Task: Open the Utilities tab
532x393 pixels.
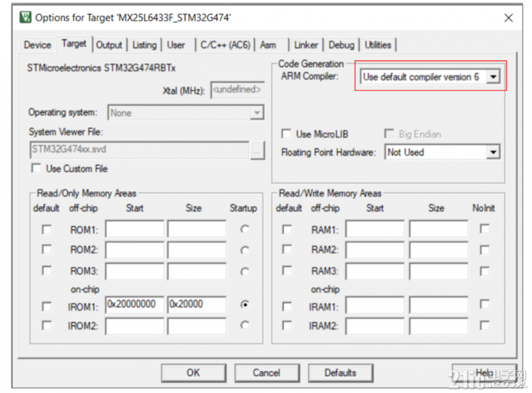Action: click(x=378, y=45)
